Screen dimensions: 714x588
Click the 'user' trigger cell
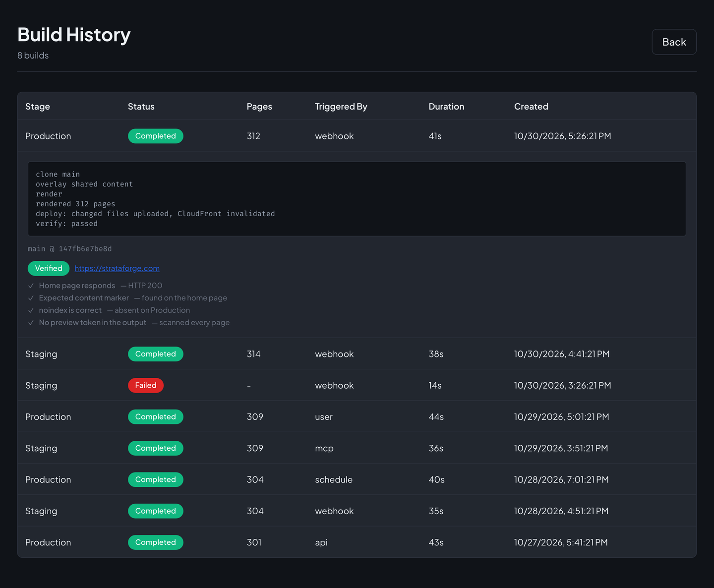tap(324, 417)
